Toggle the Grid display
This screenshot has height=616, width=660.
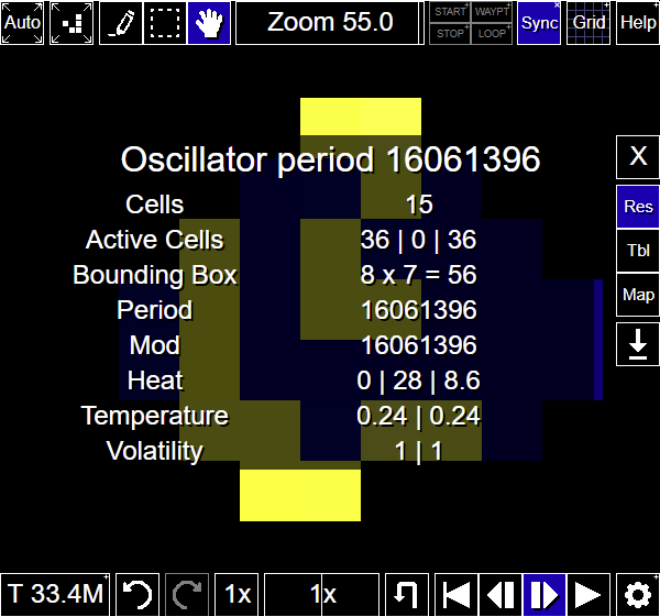(588, 23)
